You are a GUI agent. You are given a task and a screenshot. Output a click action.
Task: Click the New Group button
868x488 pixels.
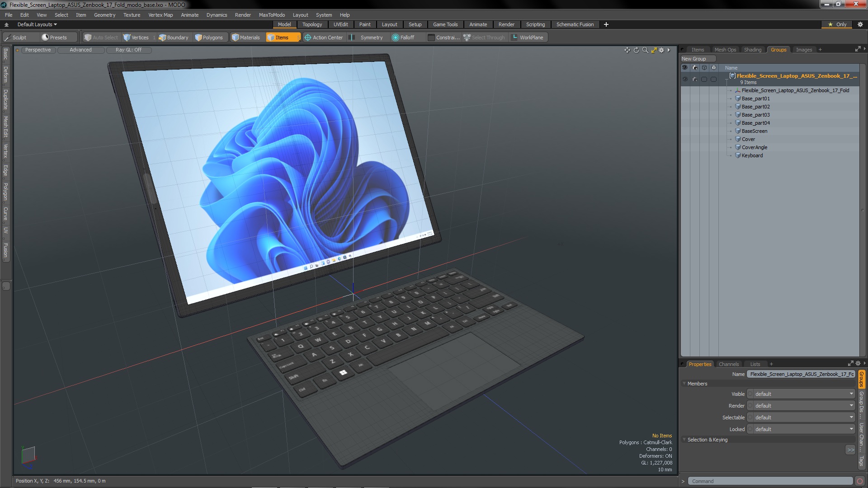tap(698, 59)
